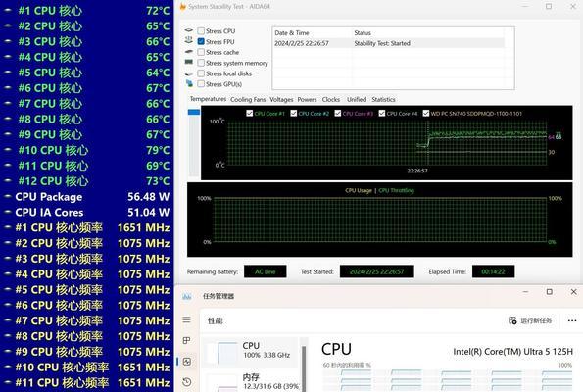Click the Task Manager app icon in title bar

click(x=187, y=296)
